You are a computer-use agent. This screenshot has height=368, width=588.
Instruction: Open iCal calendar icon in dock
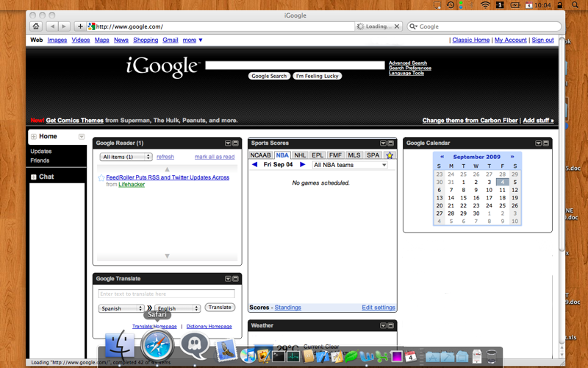point(410,356)
